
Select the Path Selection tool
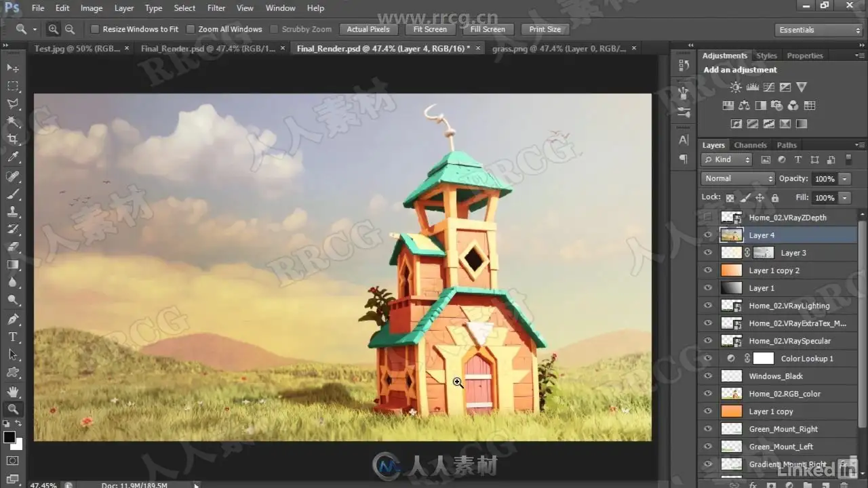coord(13,354)
